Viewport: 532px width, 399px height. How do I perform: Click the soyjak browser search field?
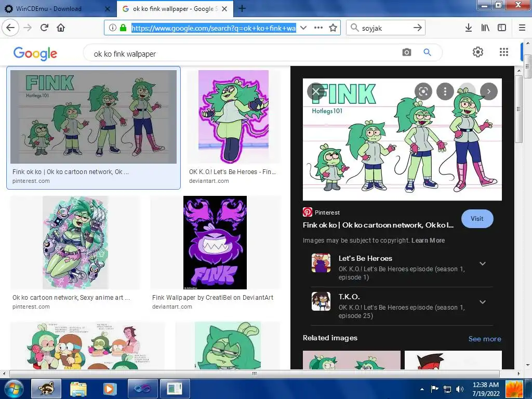385,28
